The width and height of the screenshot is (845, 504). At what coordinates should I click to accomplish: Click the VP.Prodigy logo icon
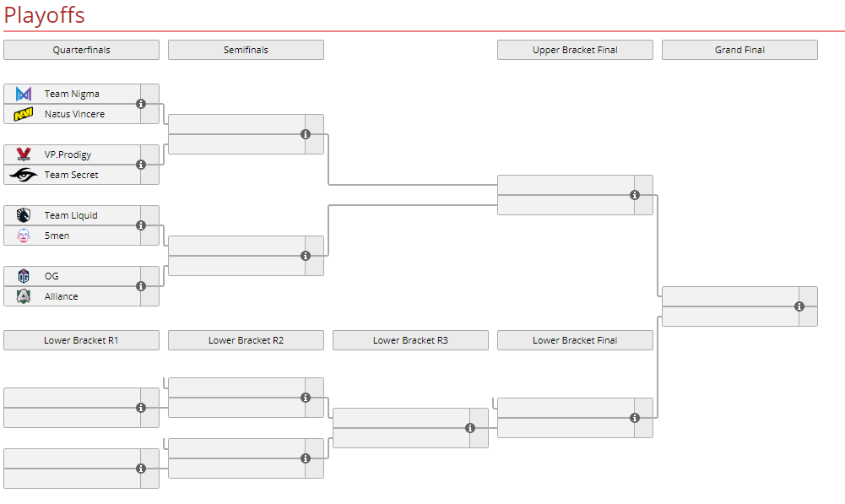tap(24, 154)
